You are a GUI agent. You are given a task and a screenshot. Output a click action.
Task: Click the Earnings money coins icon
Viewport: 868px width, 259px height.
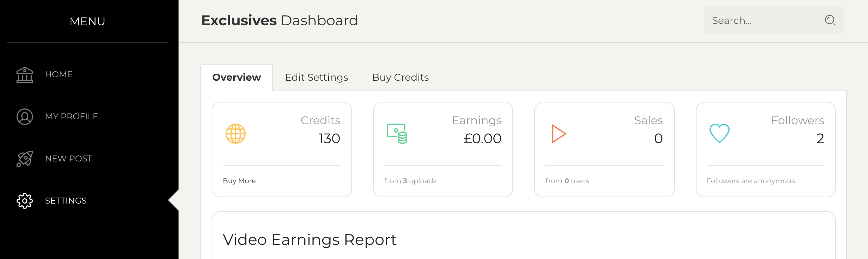pyautogui.click(x=397, y=134)
